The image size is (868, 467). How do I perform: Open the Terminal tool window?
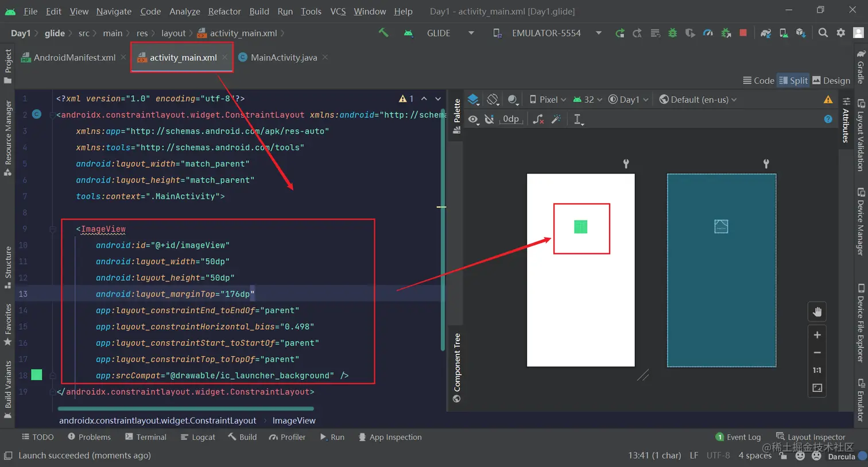coord(146,437)
